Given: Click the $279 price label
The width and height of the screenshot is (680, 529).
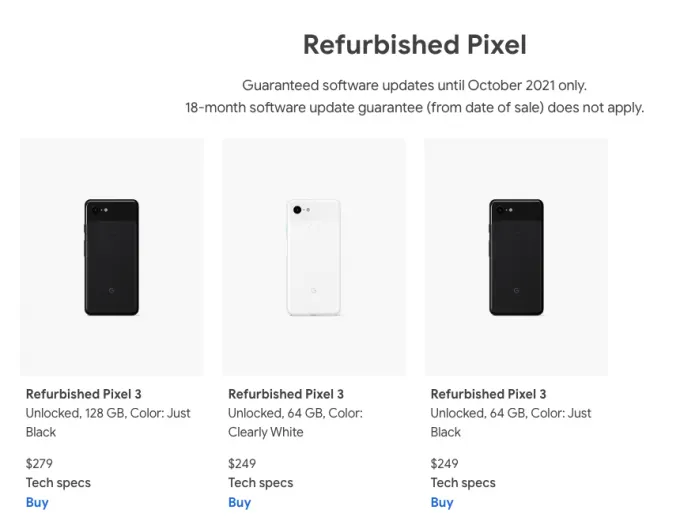Looking at the screenshot, I should pos(39,463).
